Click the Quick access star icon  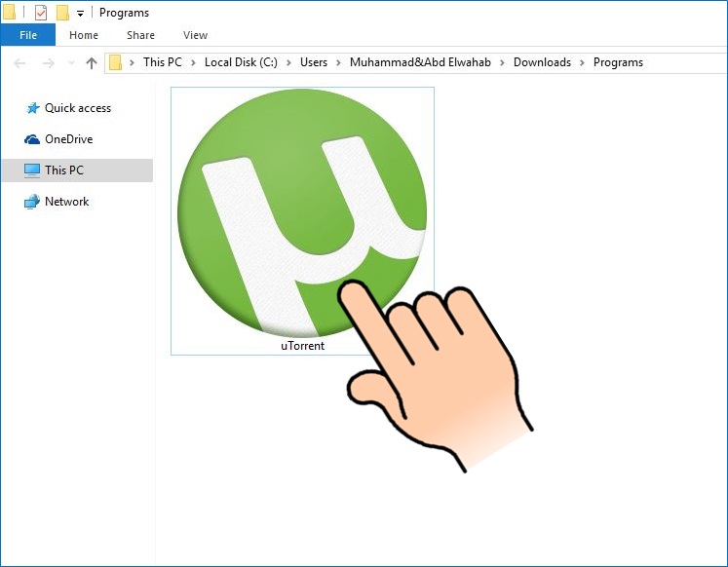click(32, 108)
